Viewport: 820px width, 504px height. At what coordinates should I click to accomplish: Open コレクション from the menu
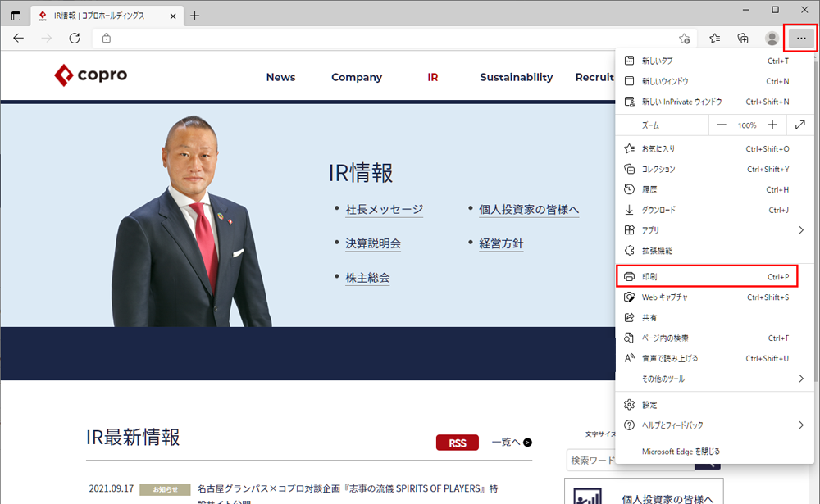[x=714, y=169]
